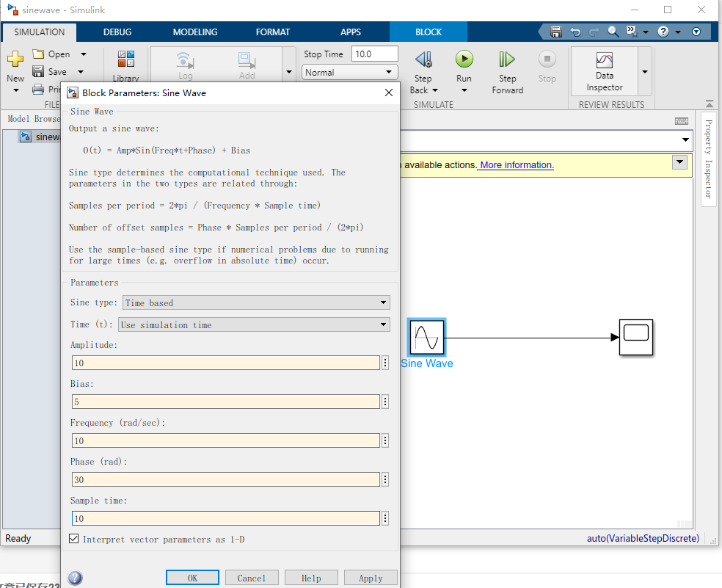
Task: Click the Apply button
Action: click(371, 578)
